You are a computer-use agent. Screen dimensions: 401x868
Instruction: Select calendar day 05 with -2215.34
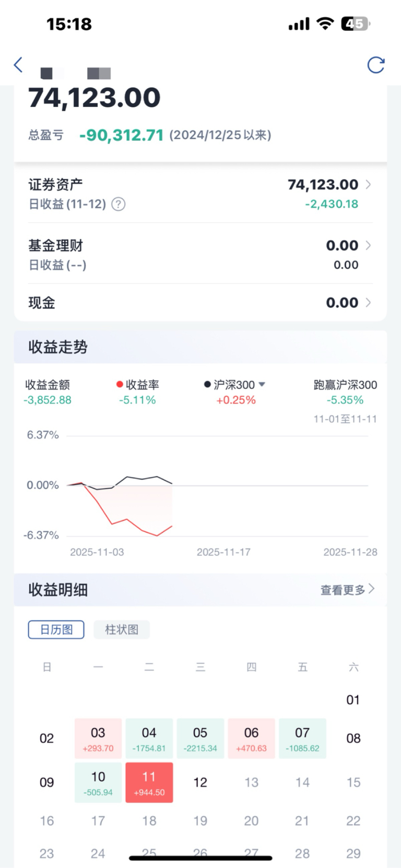coord(200,739)
